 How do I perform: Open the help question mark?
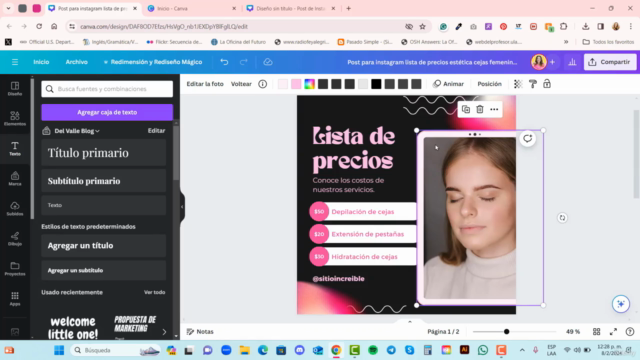pyautogui.click(x=630, y=332)
